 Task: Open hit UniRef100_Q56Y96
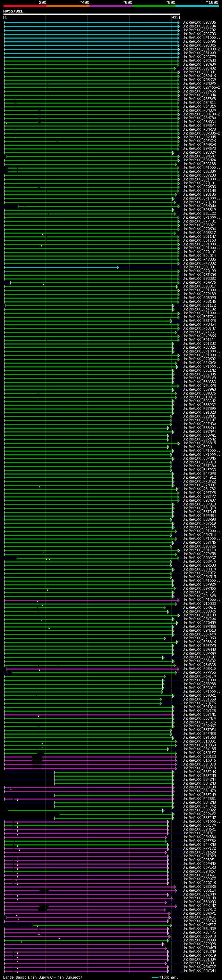pos(199,41)
